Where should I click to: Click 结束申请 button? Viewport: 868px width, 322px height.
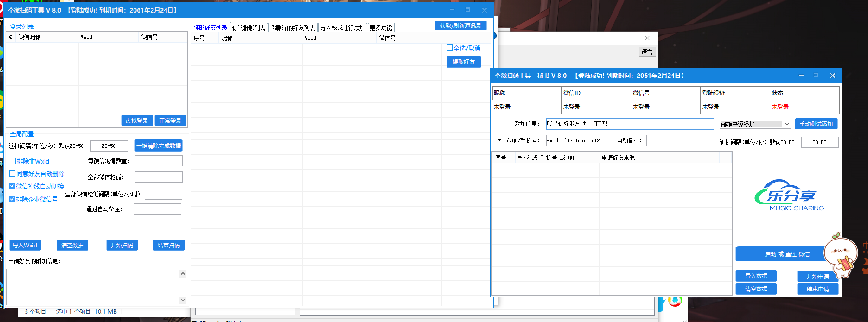(818, 289)
